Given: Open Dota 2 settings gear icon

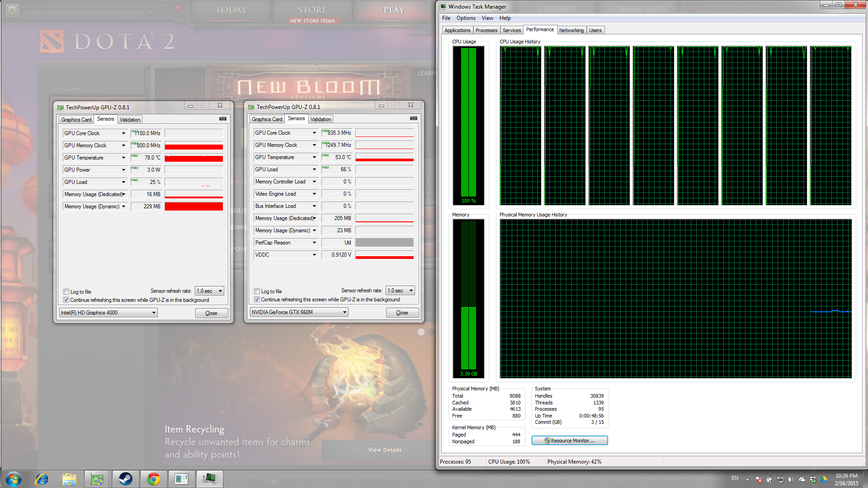Looking at the screenshot, I should click(12, 9).
